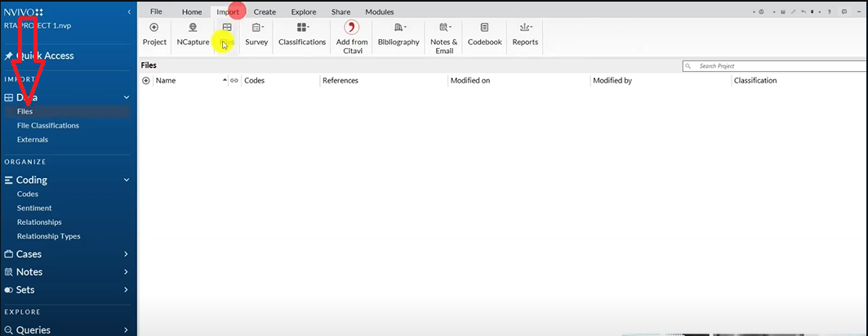The image size is (868, 336).
Task: Open the Classifications import icon
Action: tap(302, 29)
